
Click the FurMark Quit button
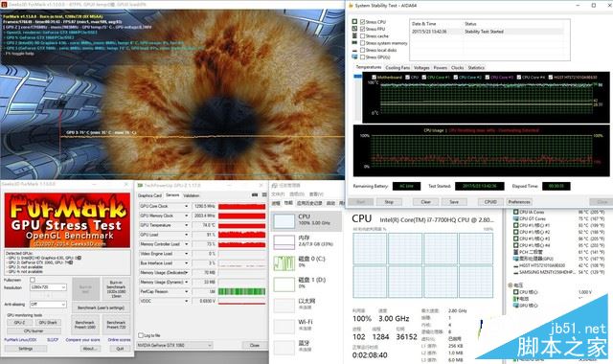click(120, 349)
